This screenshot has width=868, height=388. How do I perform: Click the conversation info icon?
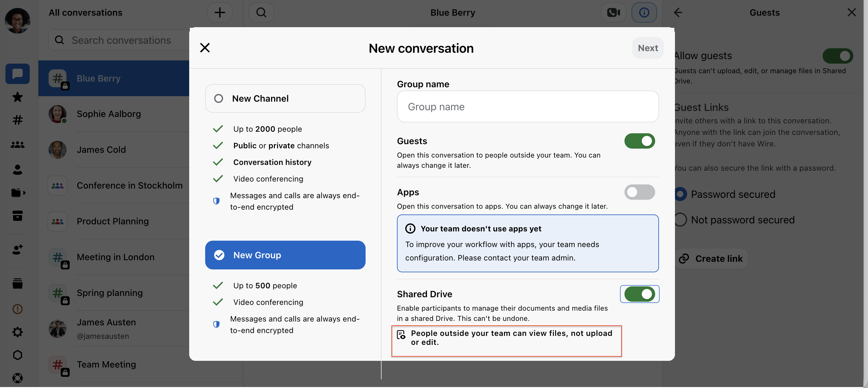point(644,12)
